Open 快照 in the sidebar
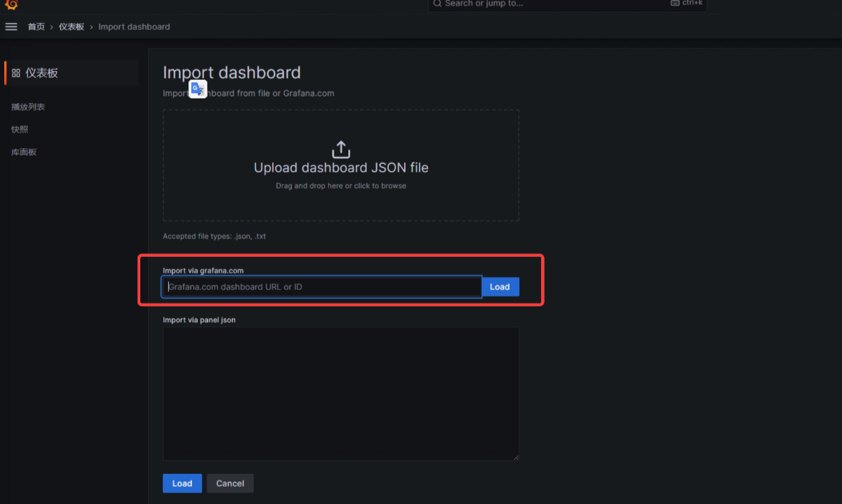The image size is (842, 504). click(x=20, y=129)
